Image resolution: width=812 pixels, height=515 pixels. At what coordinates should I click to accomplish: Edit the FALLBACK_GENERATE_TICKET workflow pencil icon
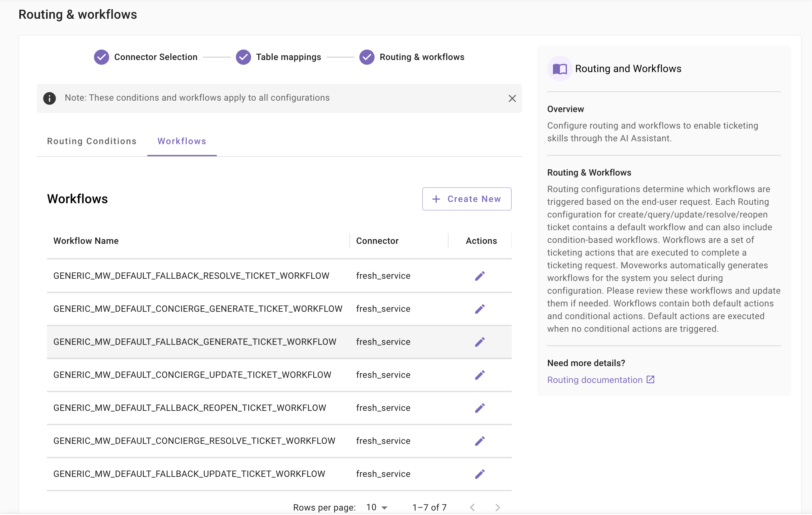(480, 342)
